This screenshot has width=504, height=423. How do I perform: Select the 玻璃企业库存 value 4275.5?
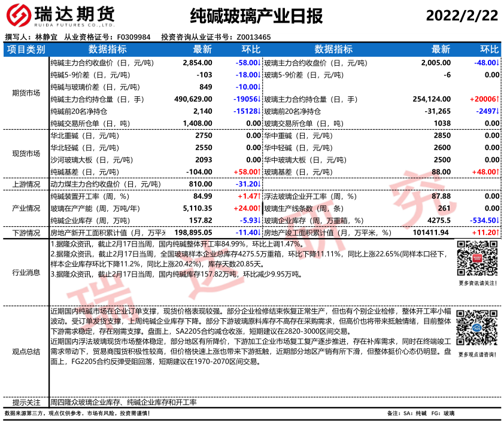click(439, 220)
